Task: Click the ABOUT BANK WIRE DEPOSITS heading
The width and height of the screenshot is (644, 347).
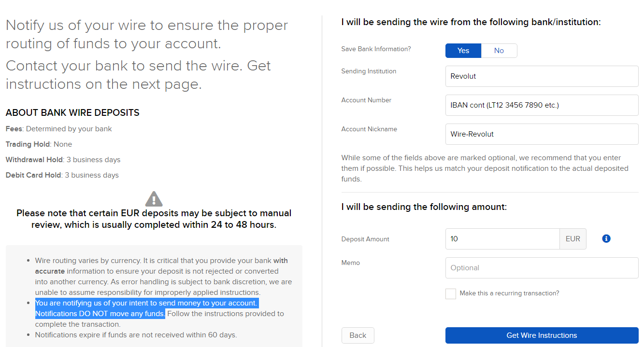Action: click(x=72, y=113)
